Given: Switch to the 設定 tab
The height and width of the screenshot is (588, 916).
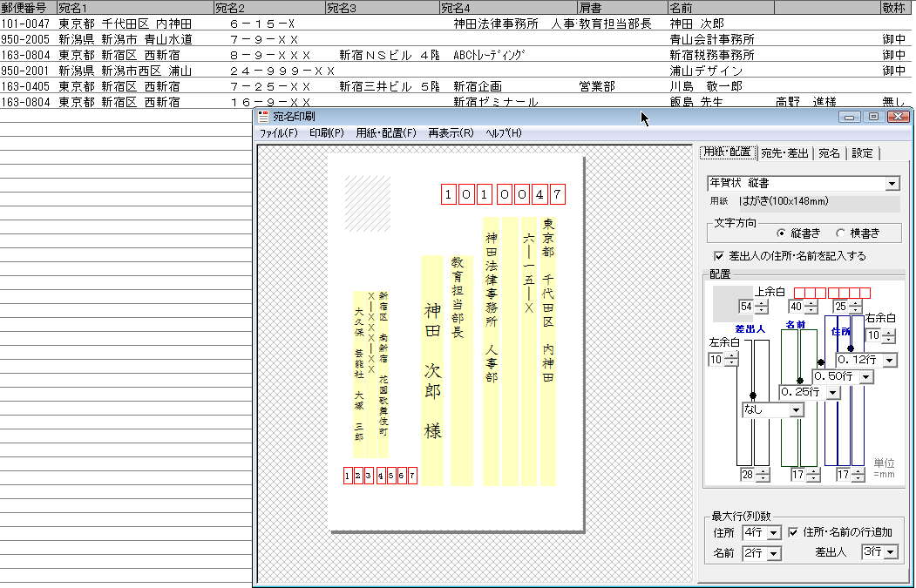Looking at the screenshot, I should pyautogui.click(x=862, y=153).
